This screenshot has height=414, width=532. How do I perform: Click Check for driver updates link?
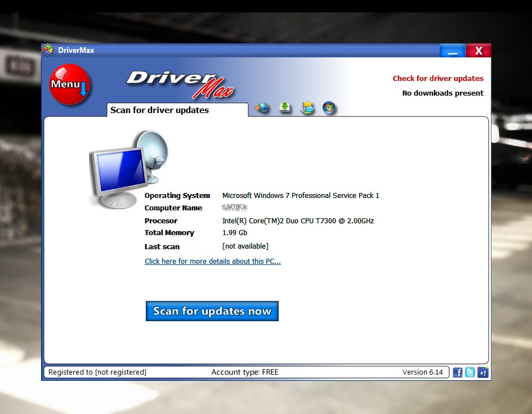[x=438, y=78]
